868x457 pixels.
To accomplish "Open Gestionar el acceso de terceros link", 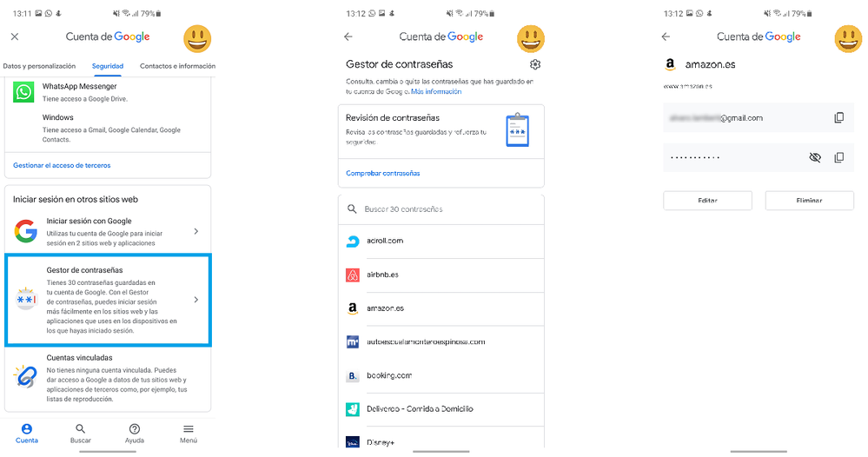I will (x=62, y=165).
